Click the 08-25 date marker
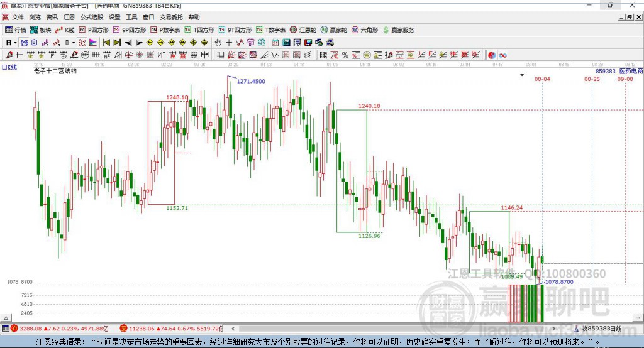The height and width of the screenshot is (348, 644). [x=592, y=79]
